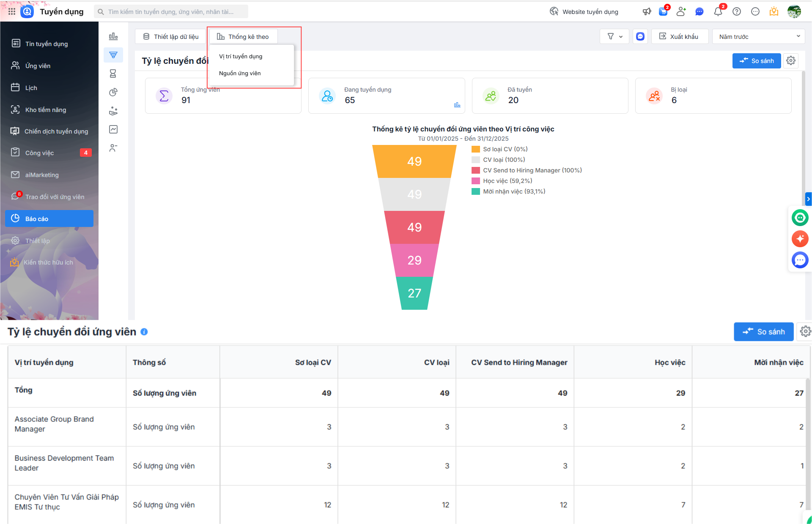Expand the filter funnel dropdown
Viewport: 812px width, 524px height.
[614, 37]
